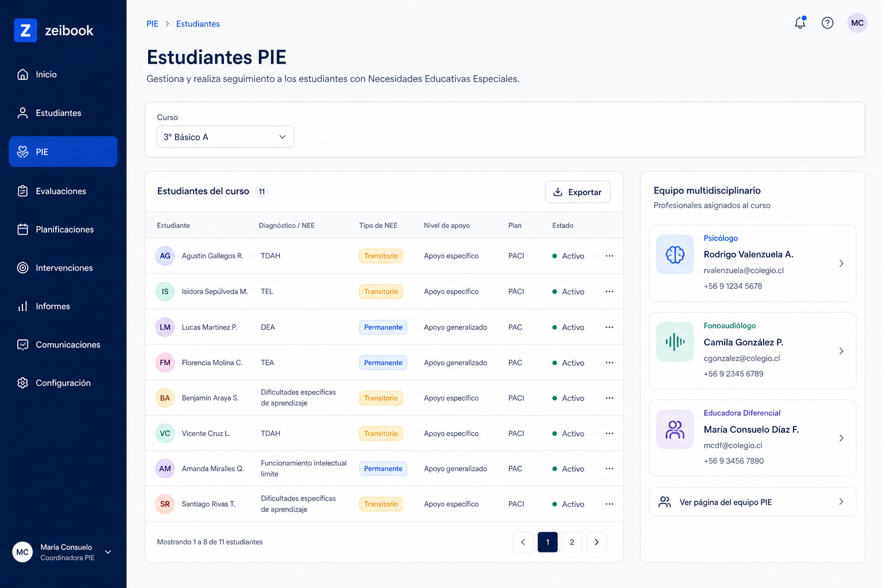Open Comunicaciones in the sidebar
Image resolution: width=882 pixels, height=588 pixels.
pyautogui.click(x=63, y=345)
